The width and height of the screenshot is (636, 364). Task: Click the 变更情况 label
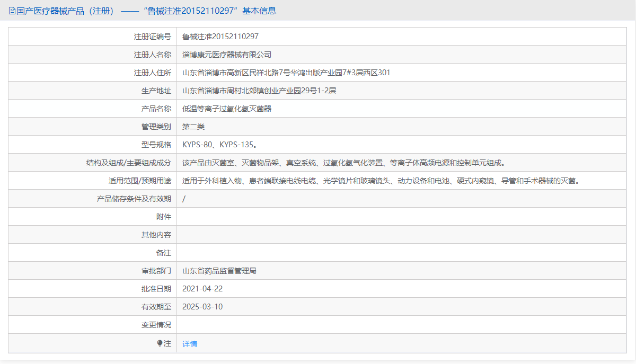pyautogui.click(x=156, y=325)
